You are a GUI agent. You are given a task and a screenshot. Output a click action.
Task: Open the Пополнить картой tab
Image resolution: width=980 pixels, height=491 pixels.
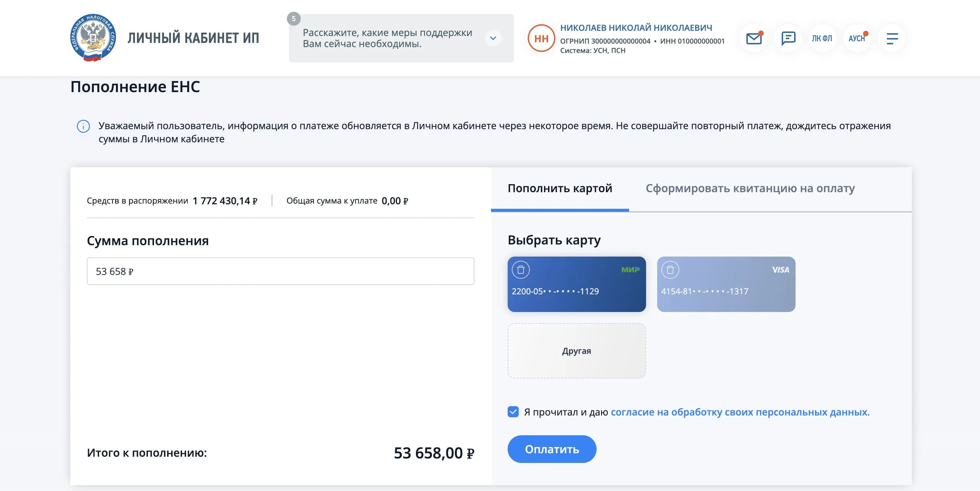pos(560,188)
